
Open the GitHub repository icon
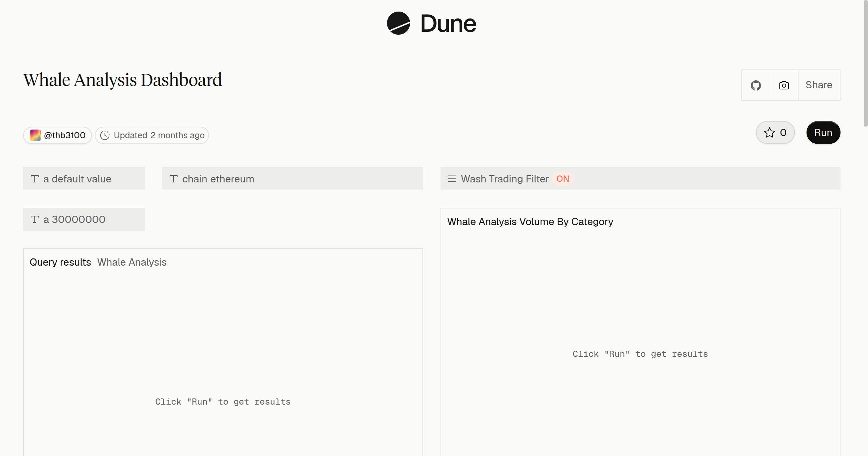pyautogui.click(x=756, y=85)
